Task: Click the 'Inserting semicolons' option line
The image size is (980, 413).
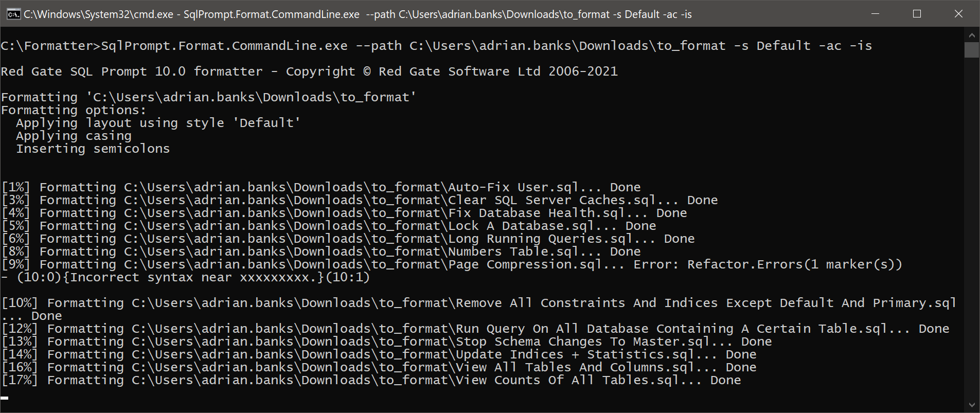Action: [93, 149]
